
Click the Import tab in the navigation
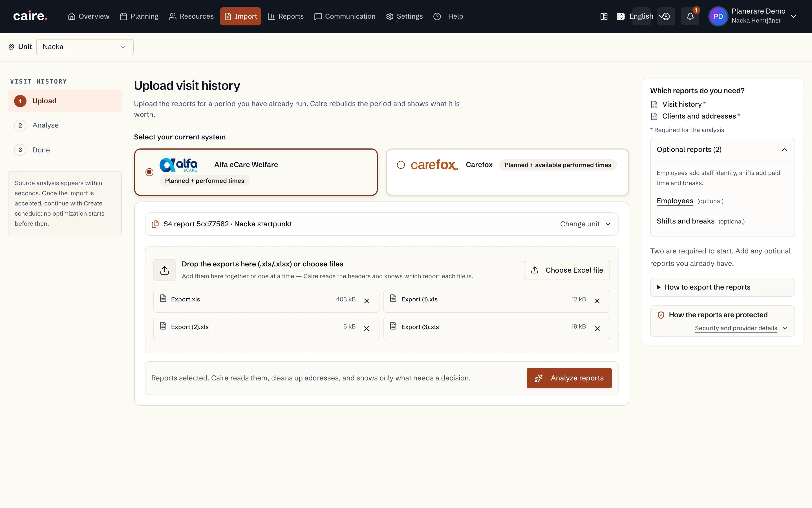[x=240, y=16]
